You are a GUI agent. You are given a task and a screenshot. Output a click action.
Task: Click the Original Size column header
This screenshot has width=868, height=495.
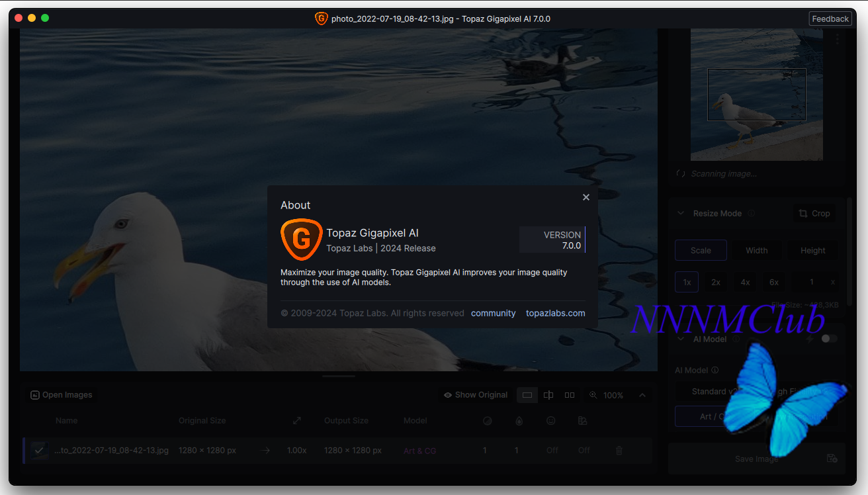coord(202,420)
